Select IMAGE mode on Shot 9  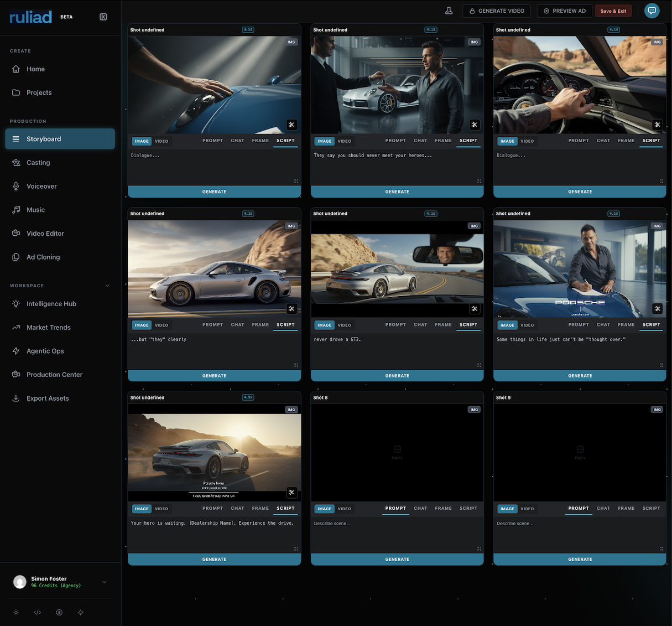507,509
